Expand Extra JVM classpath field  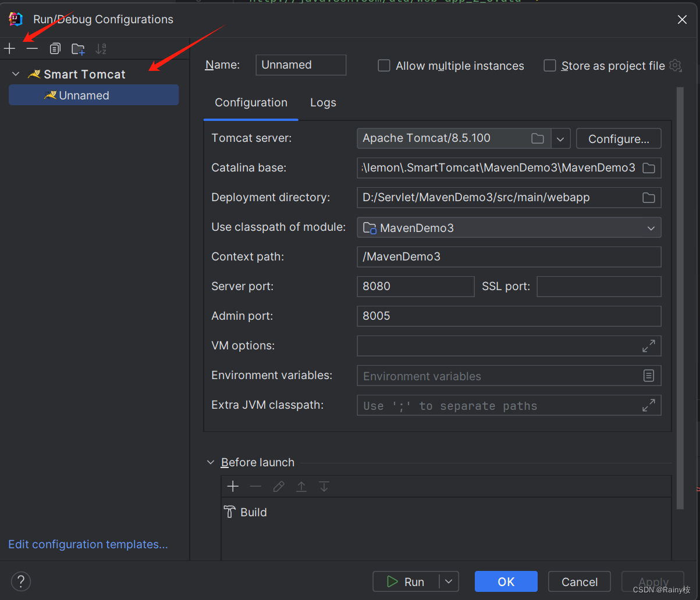(649, 405)
